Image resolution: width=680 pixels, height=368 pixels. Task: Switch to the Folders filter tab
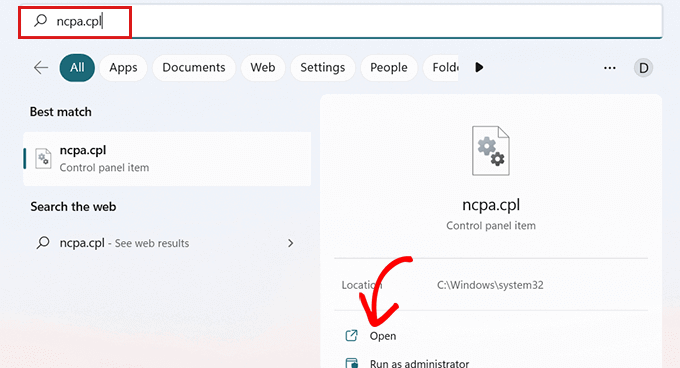click(x=441, y=68)
